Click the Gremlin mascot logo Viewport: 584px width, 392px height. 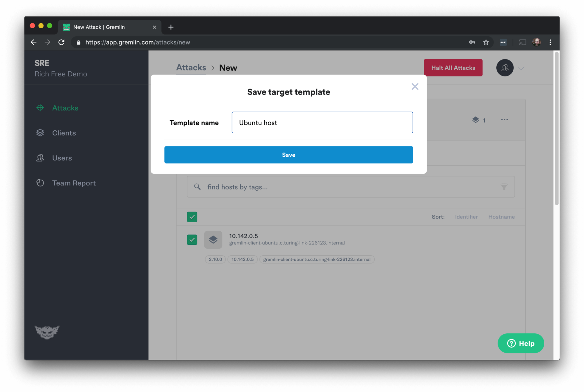47,332
